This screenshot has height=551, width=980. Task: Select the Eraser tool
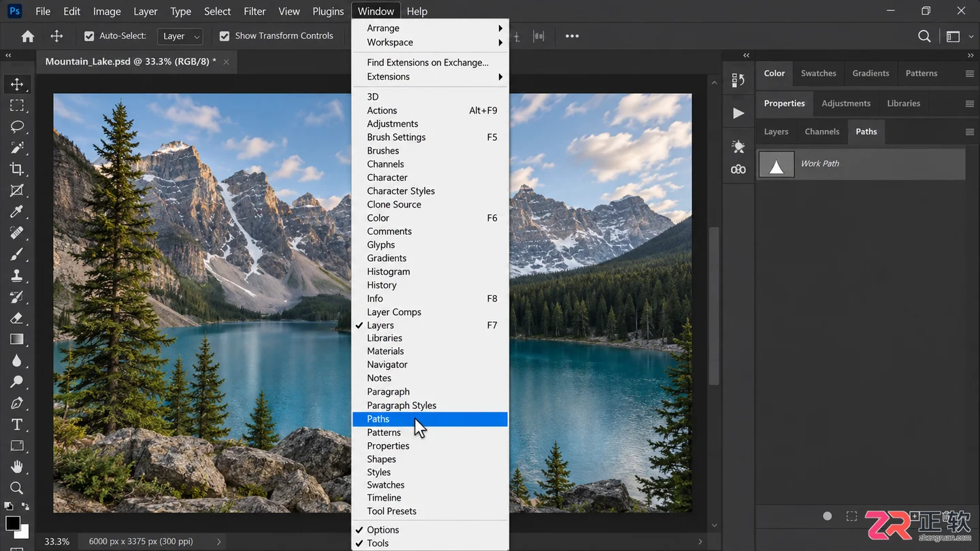17,318
